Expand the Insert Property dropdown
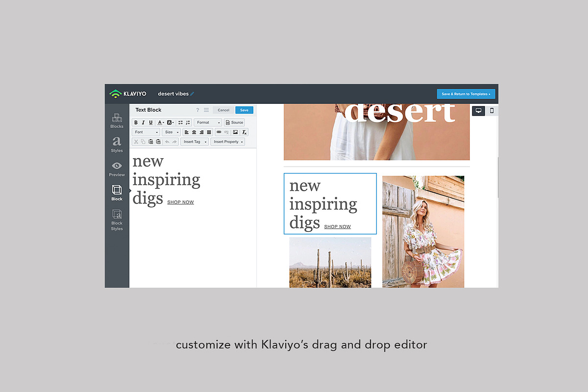Image resolution: width=588 pixels, height=392 pixels. click(228, 142)
